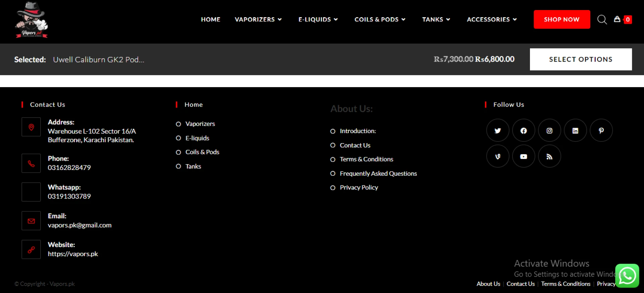Image resolution: width=644 pixels, height=293 pixels.
Task: Click the Twitter social icon
Action: coord(498,130)
